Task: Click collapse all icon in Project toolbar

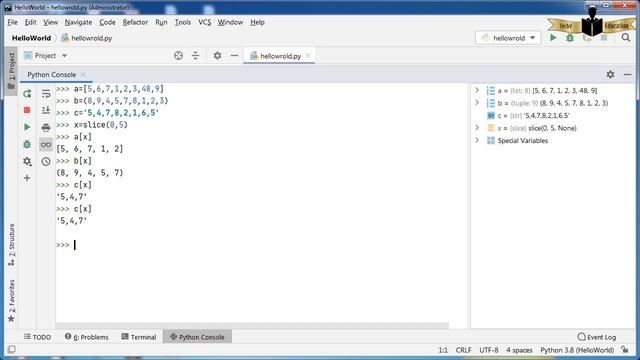Action: pyautogui.click(x=196, y=56)
